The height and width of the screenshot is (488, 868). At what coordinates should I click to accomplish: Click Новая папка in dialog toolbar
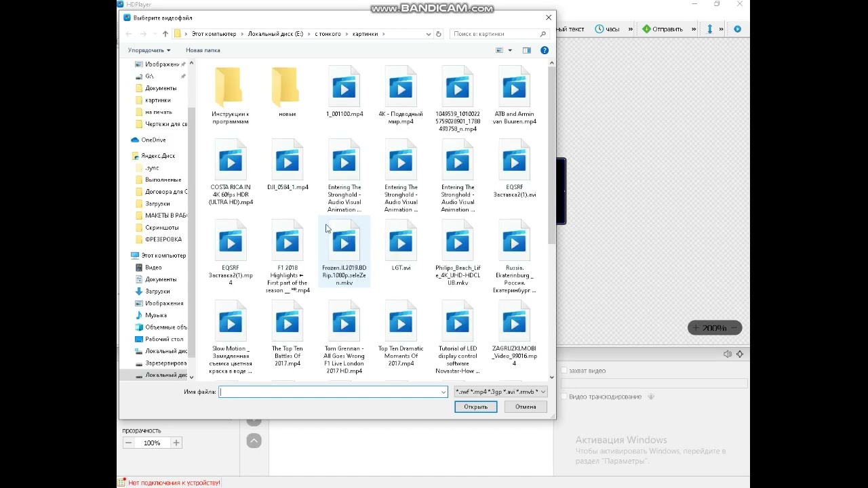click(x=203, y=50)
